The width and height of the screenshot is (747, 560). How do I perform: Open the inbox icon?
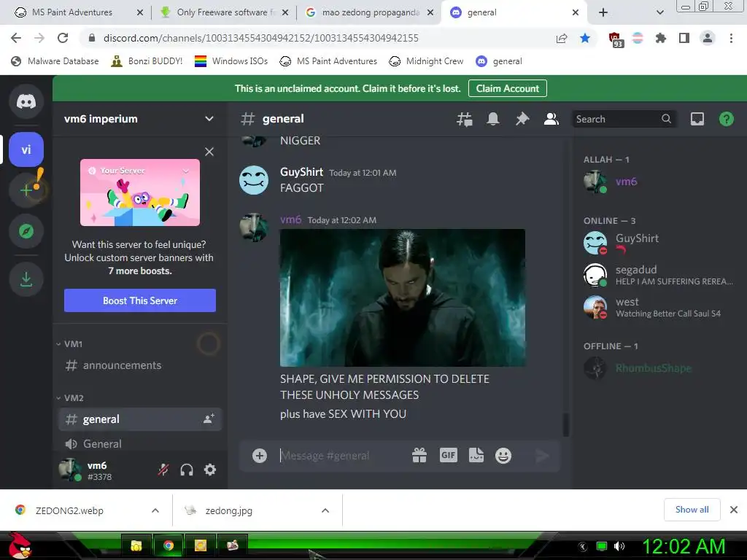click(697, 119)
